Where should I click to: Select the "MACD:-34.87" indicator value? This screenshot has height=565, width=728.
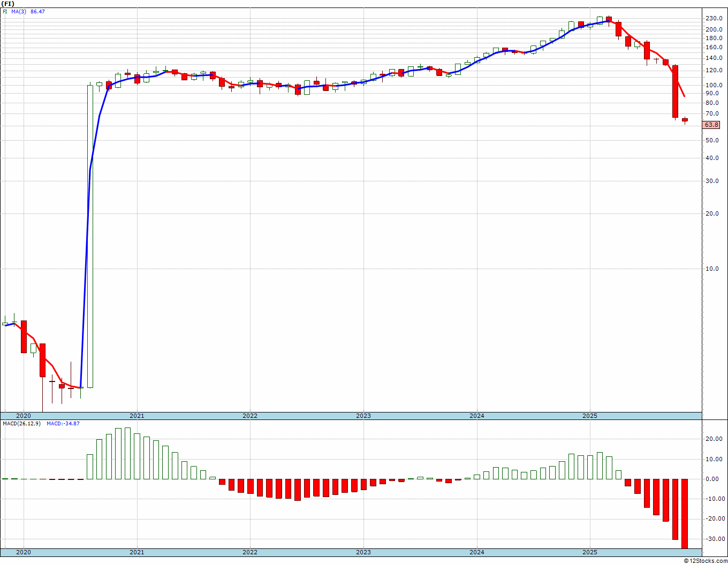tap(63, 424)
